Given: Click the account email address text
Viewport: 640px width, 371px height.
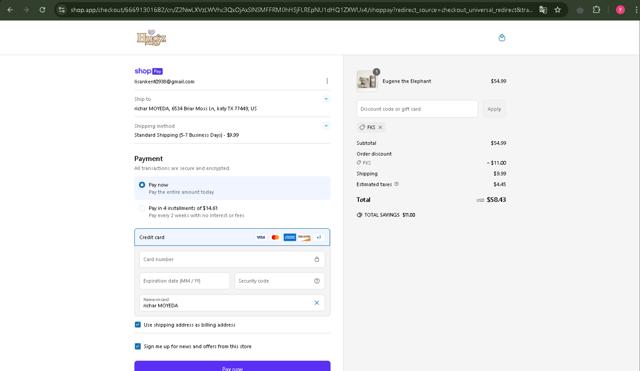Looking at the screenshot, I should click(164, 82).
